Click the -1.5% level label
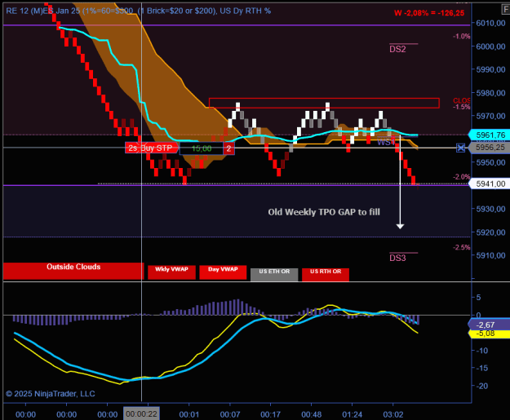Viewport: 510px width, 420px height. coord(461,107)
